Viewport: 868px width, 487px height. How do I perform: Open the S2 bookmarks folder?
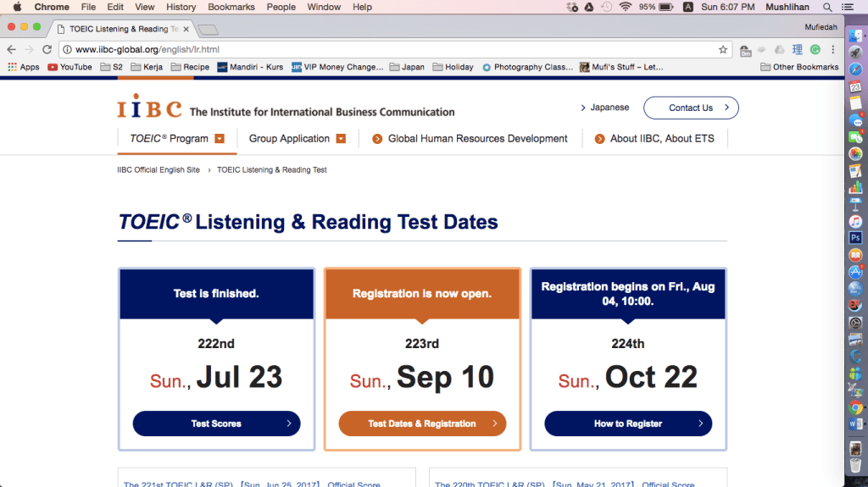pyautogui.click(x=111, y=67)
